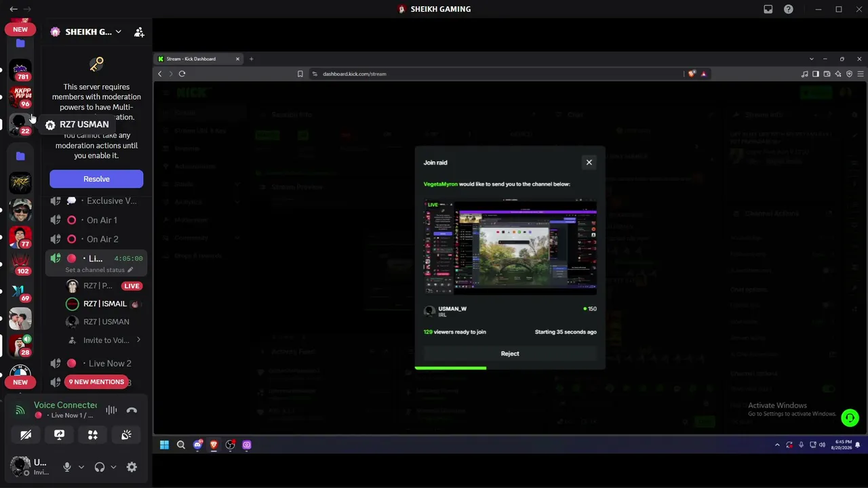This screenshot has width=868, height=488.
Task: Click Resolve for multi-factor moderation
Action: click(96, 179)
